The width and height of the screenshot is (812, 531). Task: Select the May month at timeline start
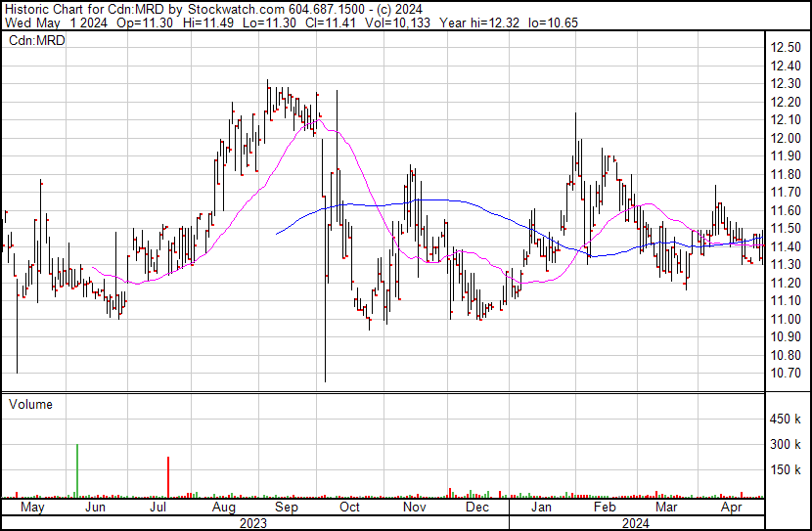(x=32, y=508)
